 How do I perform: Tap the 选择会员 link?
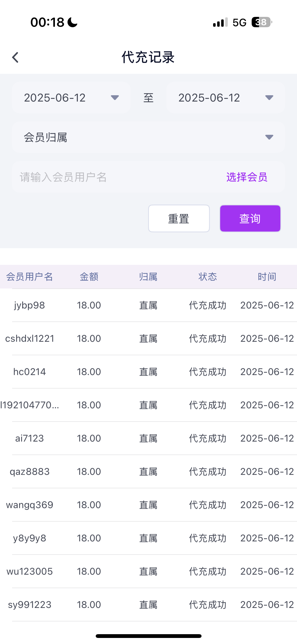(x=247, y=177)
